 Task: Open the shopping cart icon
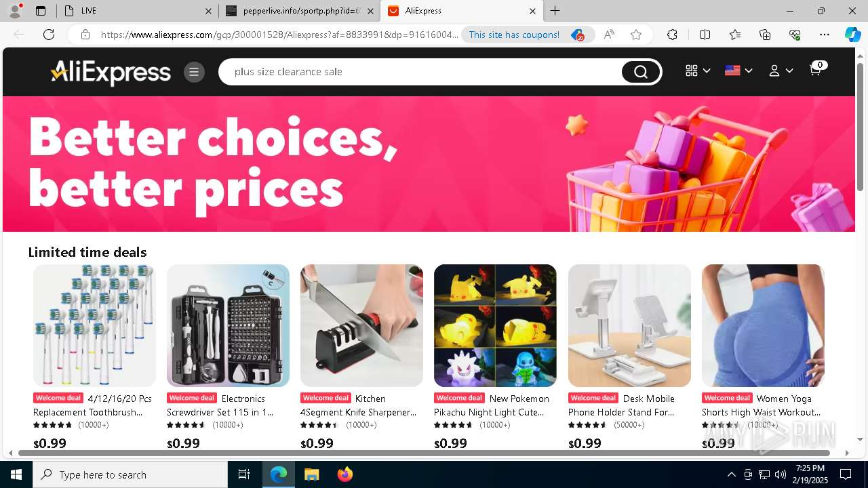pos(816,69)
